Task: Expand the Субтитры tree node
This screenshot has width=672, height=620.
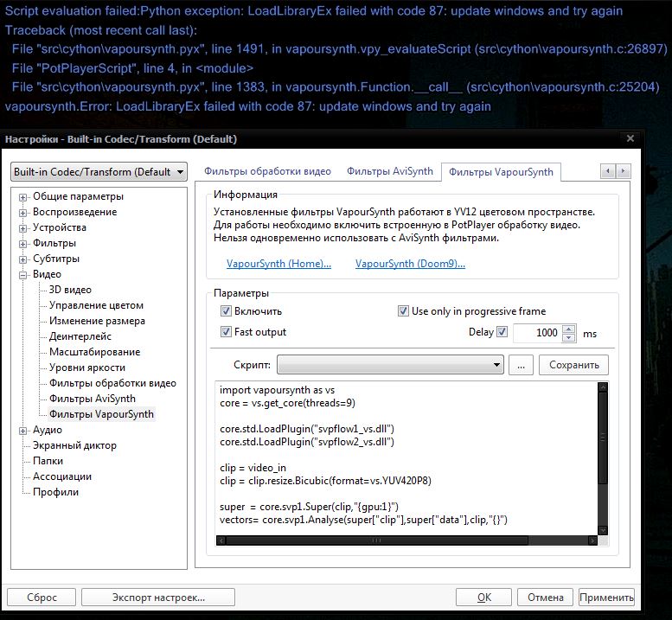Action: click(x=23, y=259)
